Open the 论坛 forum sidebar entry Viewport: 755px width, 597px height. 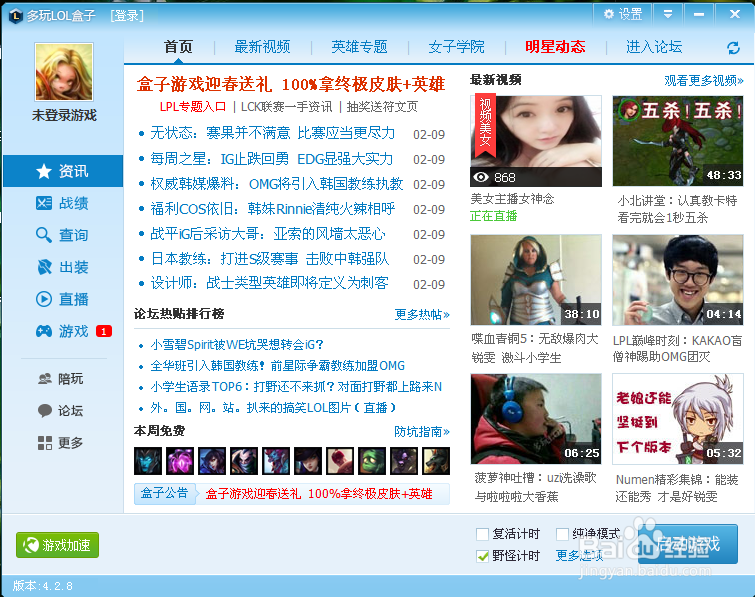pos(61,411)
